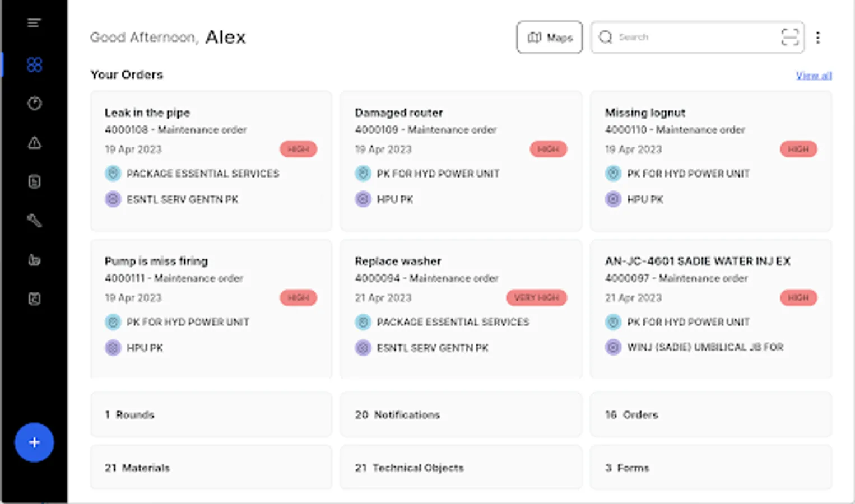Open the Damaged router order card
Screen dimensions: 855x504
461,160
